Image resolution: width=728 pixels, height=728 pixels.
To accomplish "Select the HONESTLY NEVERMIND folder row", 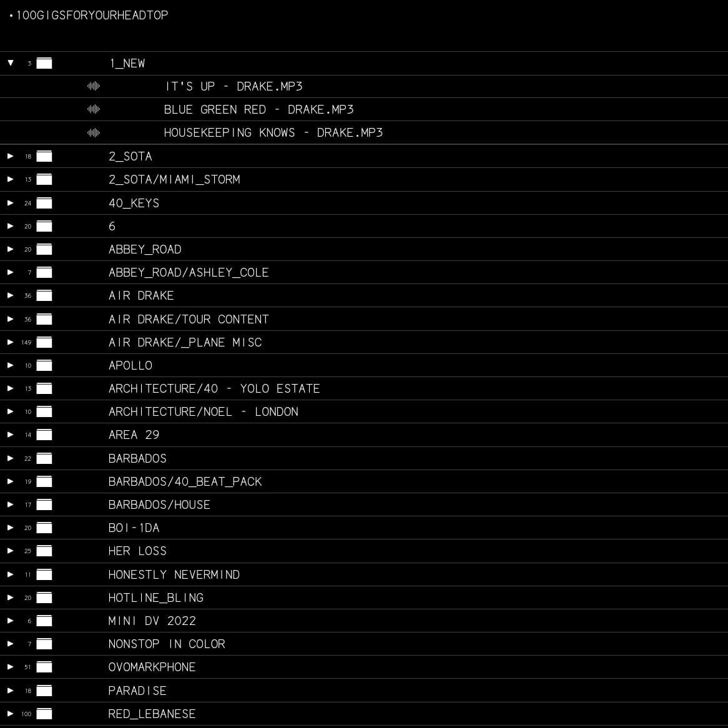I will (174, 574).
